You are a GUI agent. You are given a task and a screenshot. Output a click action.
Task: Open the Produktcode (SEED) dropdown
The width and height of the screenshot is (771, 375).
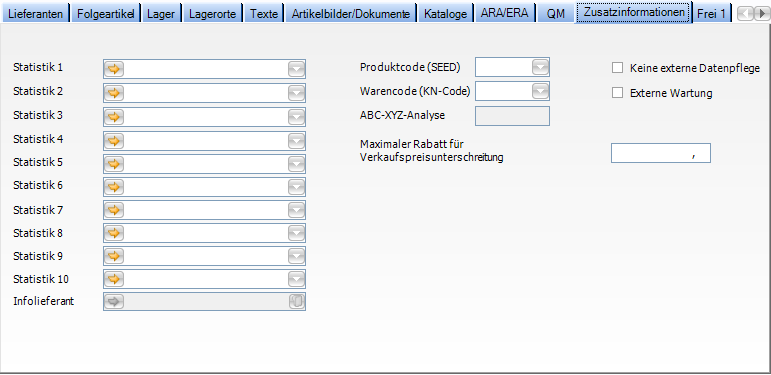tap(540, 67)
